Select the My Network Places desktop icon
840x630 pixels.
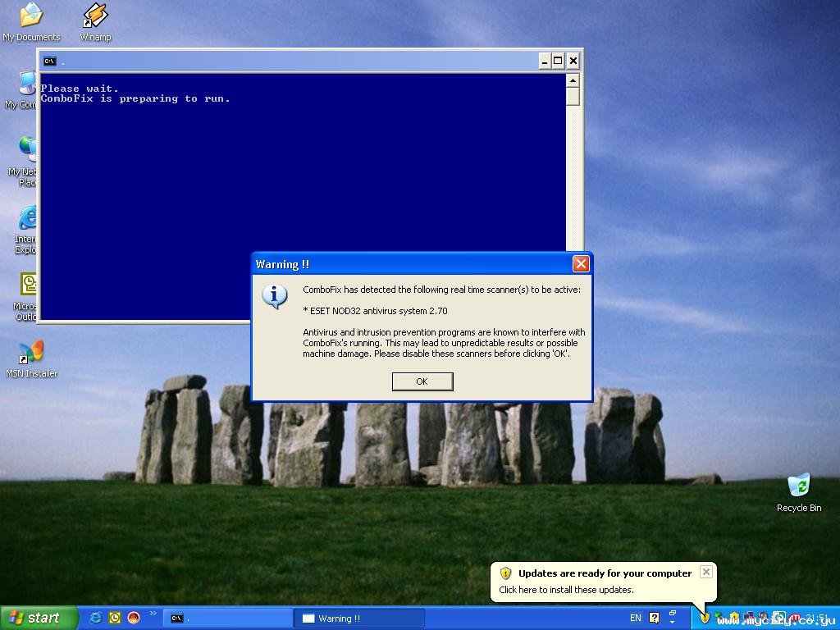(24, 161)
